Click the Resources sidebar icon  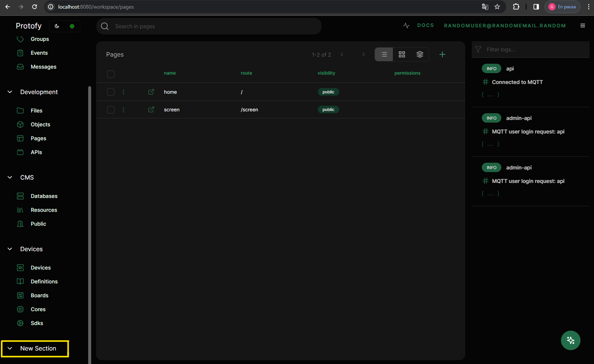pyautogui.click(x=20, y=210)
